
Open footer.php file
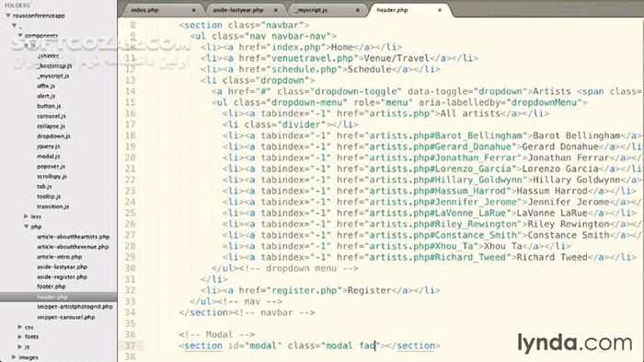point(51,286)
